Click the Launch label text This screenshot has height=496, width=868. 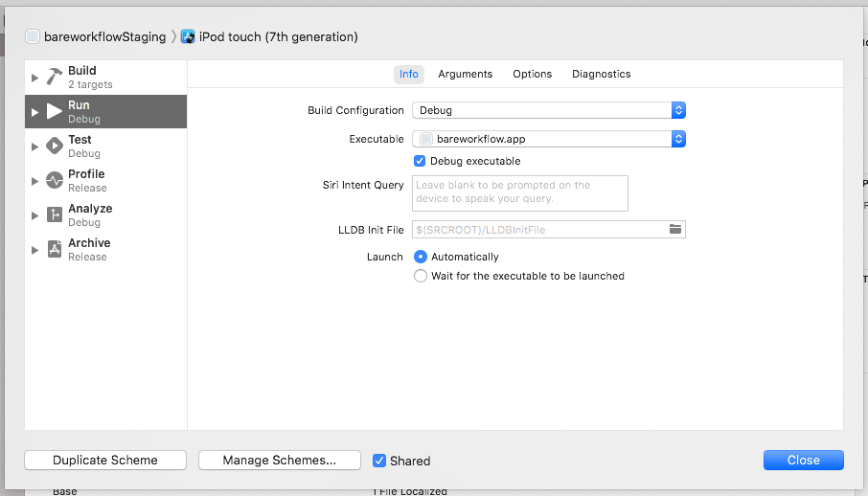click(385, 257)
